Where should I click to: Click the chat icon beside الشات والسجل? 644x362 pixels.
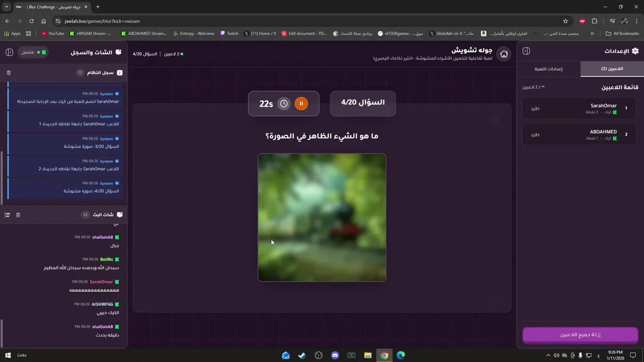click(x=119, y=52)
